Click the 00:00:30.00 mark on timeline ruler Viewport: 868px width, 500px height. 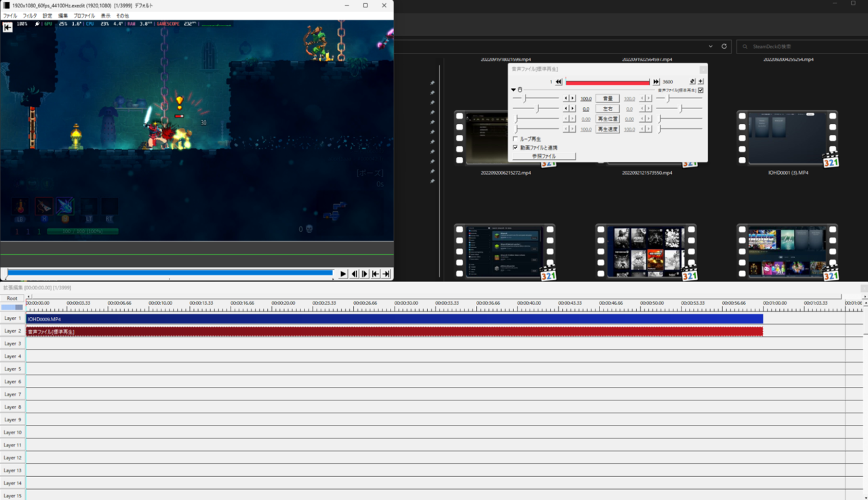pos(406,303)
